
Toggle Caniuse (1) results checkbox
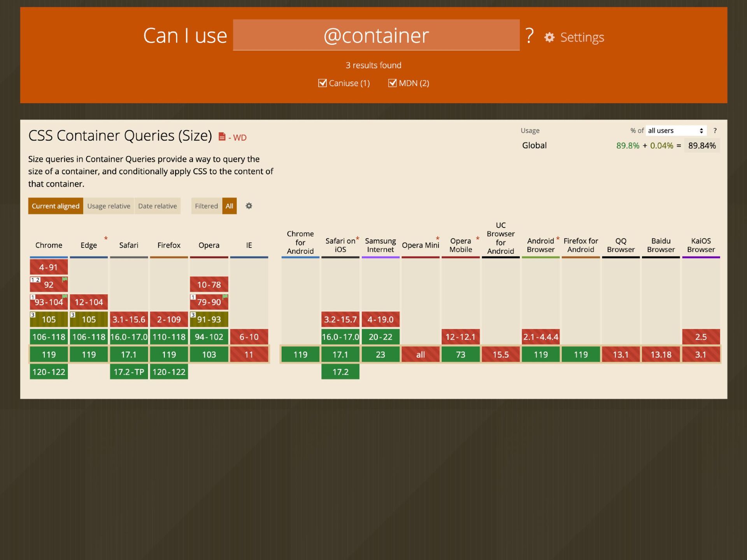(322, 83)
